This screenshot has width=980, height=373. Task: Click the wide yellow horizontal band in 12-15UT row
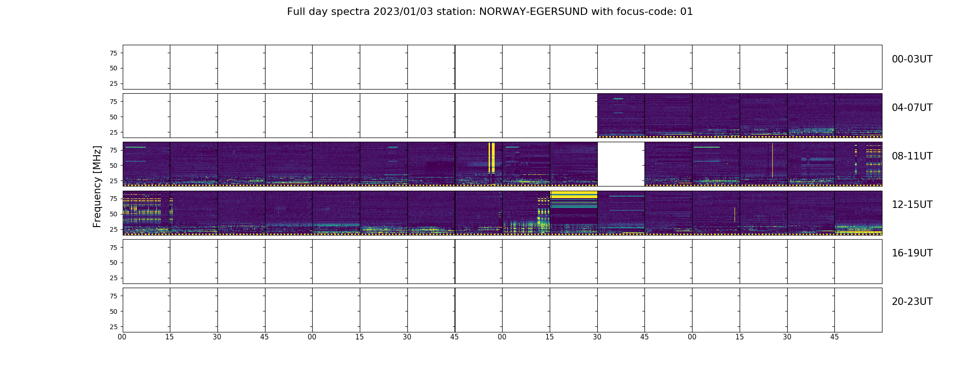coord(574,195)
